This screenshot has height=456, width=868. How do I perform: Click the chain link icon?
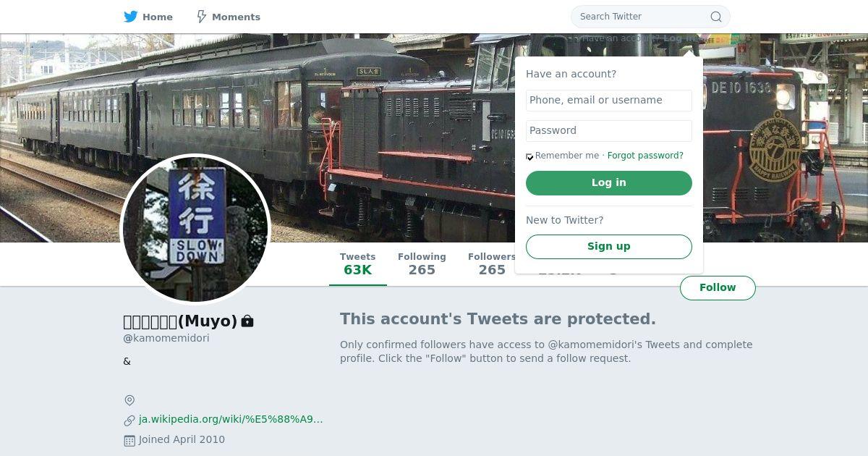click(x=129, y=420)
